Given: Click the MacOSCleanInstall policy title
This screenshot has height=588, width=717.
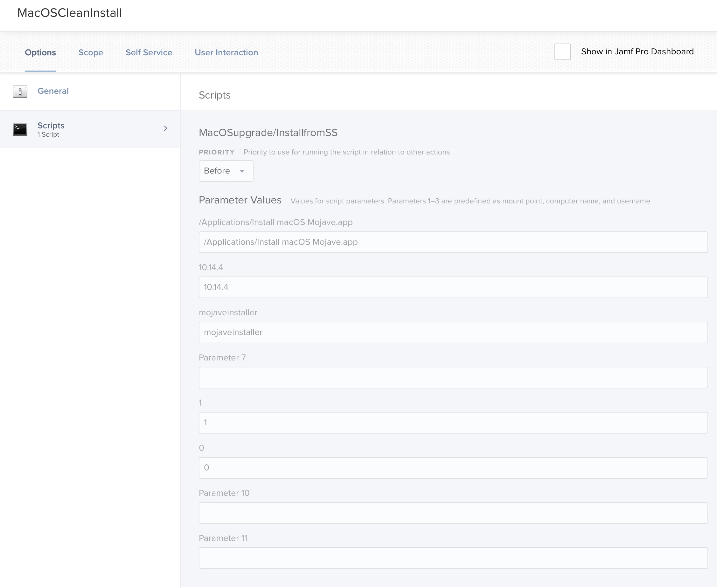Looking at the screenshot, I should (69, 13).
